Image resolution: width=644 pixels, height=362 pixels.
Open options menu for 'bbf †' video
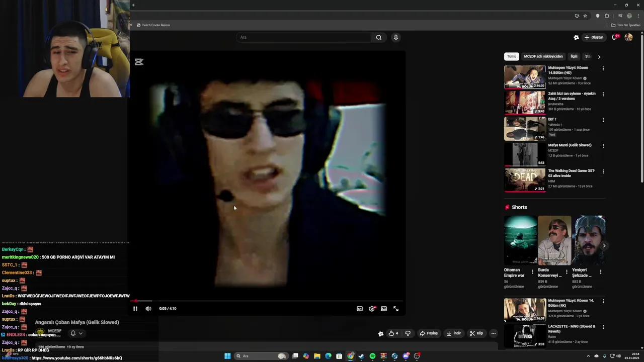[603, 120]
